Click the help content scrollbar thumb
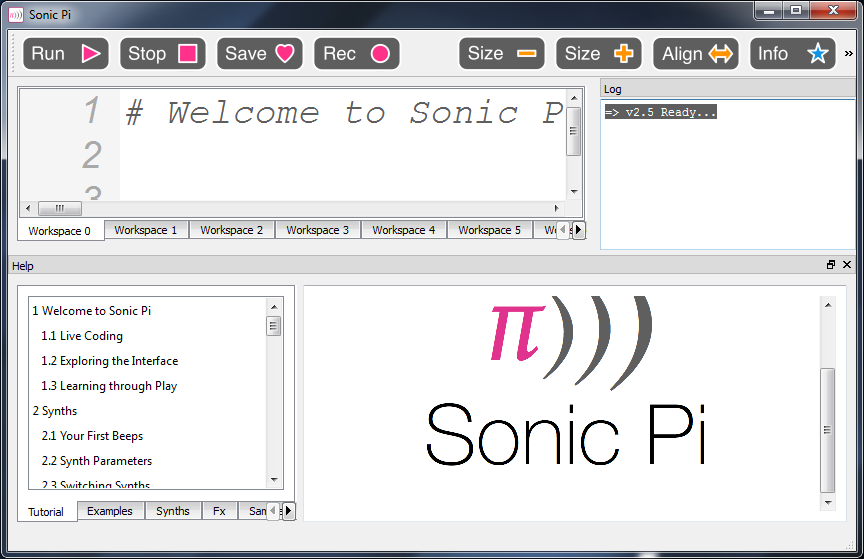This screenshot has height=559, width=864. (828, 430)
